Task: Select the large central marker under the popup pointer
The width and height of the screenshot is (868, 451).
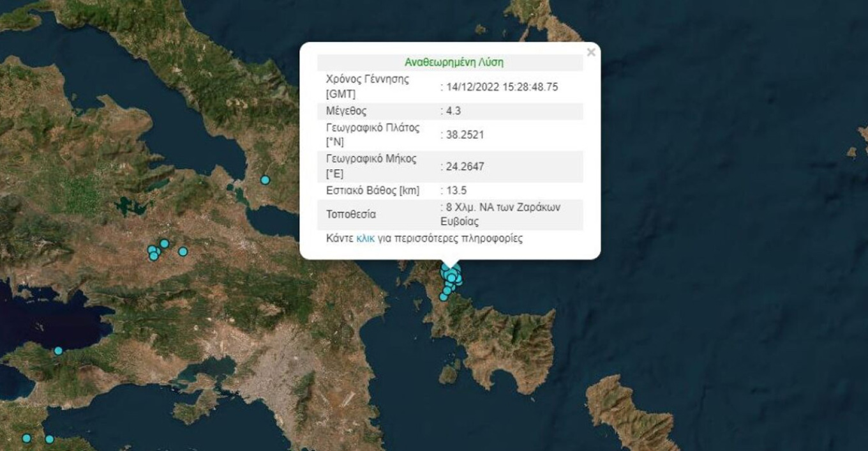Action: pyautogui.click(x=451, y=276)
